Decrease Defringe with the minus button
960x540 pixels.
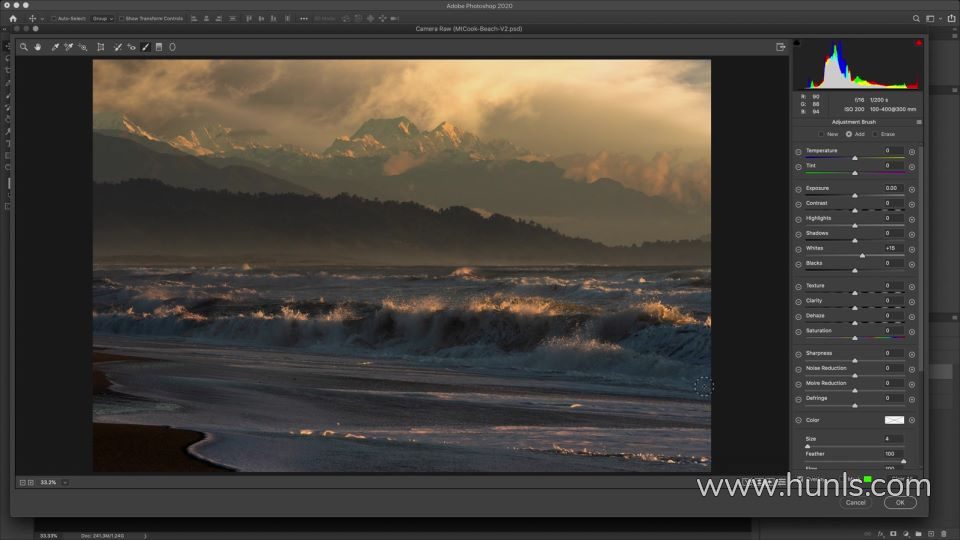tap(798, 399)
